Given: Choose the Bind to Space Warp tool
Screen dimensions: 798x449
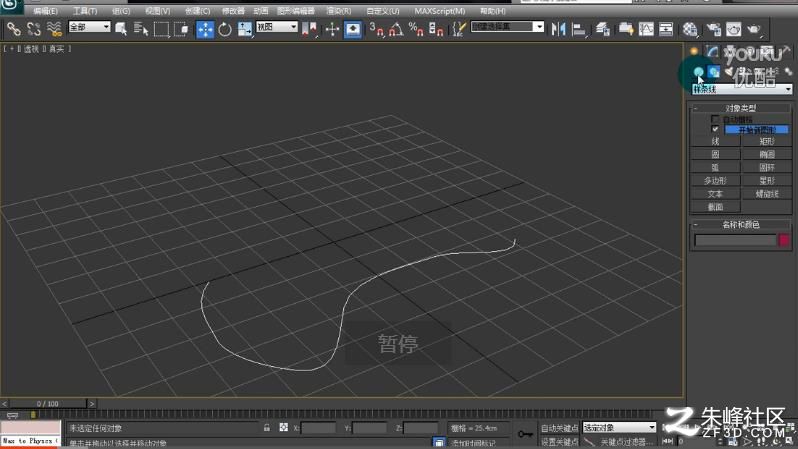Looking at the screenshot, I should (x=53, y=29).
